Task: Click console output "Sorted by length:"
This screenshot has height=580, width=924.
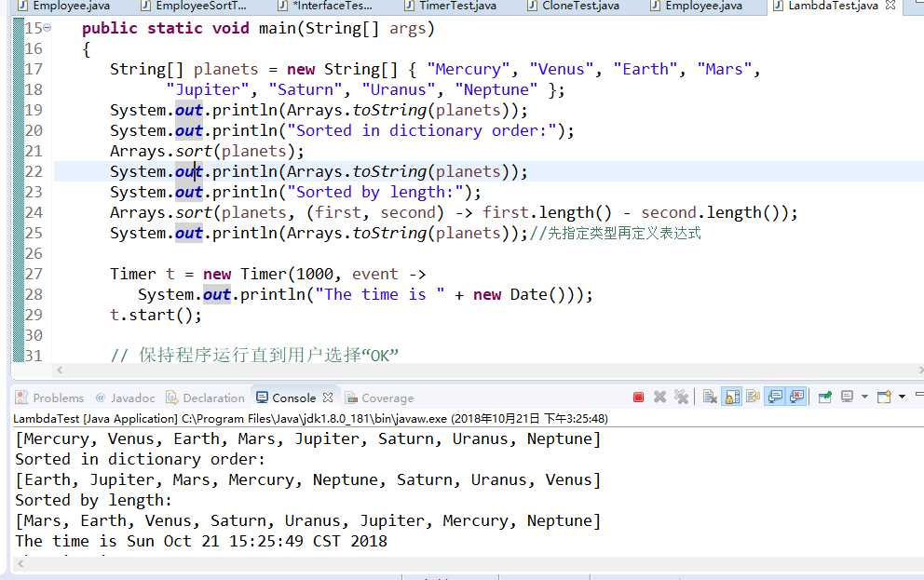Action: (94, 501)
